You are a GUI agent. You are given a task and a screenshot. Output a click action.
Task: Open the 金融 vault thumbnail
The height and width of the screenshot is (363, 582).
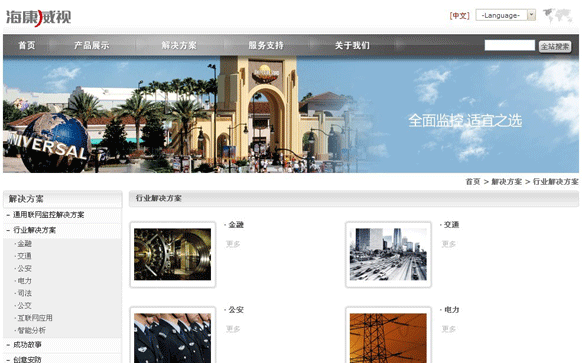click(173, 254)
